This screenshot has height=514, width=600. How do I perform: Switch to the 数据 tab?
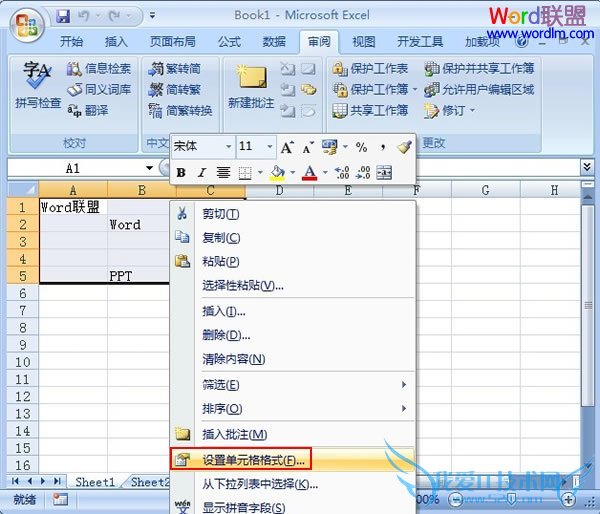tap(274, 41)
